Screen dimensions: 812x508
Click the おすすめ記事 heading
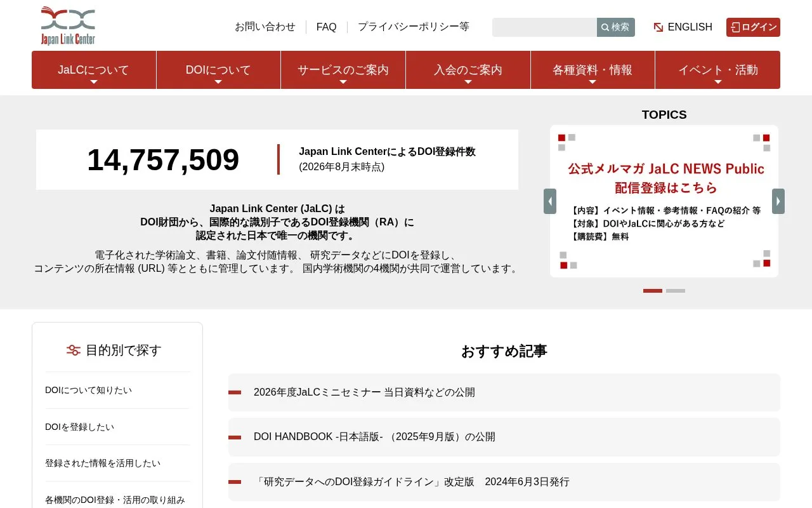click(504, 351)
